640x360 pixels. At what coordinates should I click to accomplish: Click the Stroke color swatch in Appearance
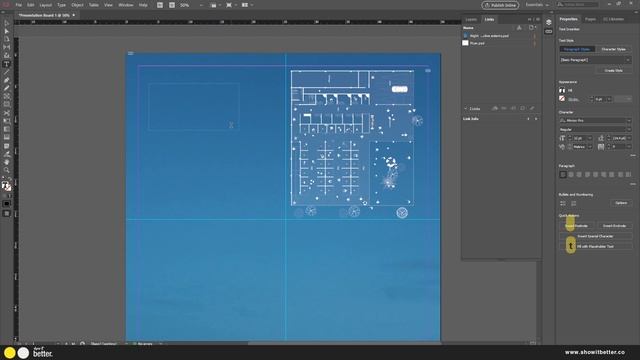pos(562,99)
